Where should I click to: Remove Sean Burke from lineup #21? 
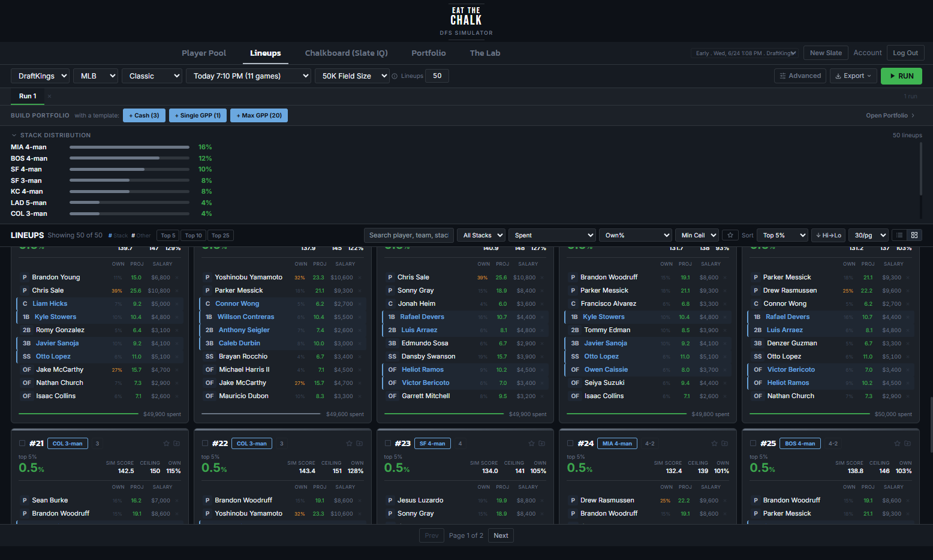click(177, 501)
